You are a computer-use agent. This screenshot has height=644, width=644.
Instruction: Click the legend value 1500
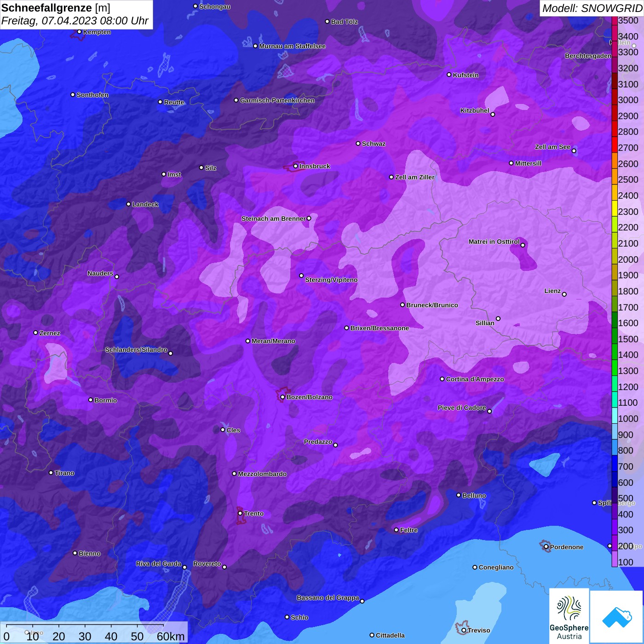[x=628, y=339]
